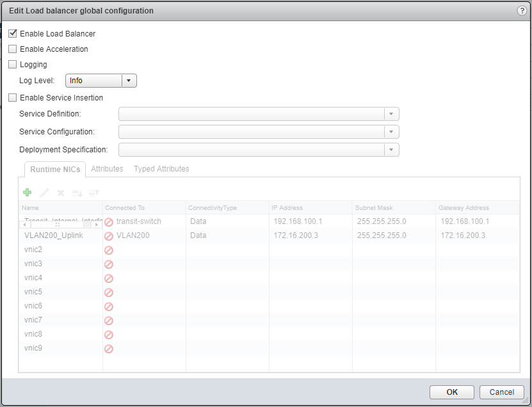Click the green add NIC plus icon
532x407 pixels.
(x=28, y=192)
